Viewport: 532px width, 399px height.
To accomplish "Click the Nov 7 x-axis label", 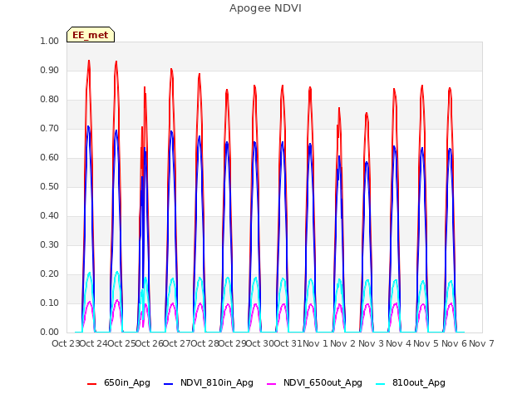I will (481, 343).
